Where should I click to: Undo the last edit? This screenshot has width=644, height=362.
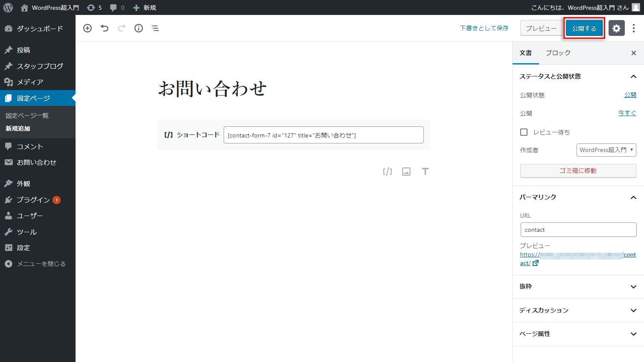tap(105, 28)
